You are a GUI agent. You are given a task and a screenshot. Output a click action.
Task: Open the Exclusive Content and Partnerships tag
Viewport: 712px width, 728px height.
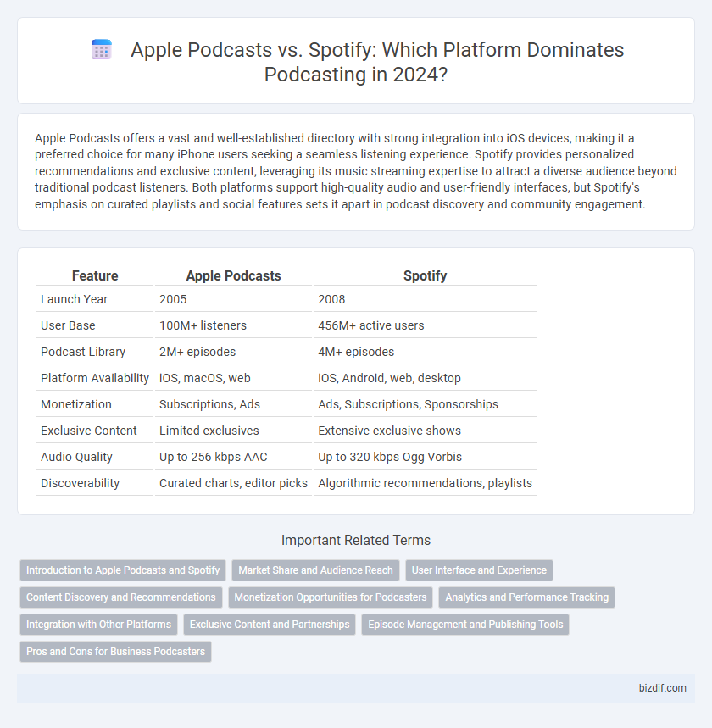(270, 625)
